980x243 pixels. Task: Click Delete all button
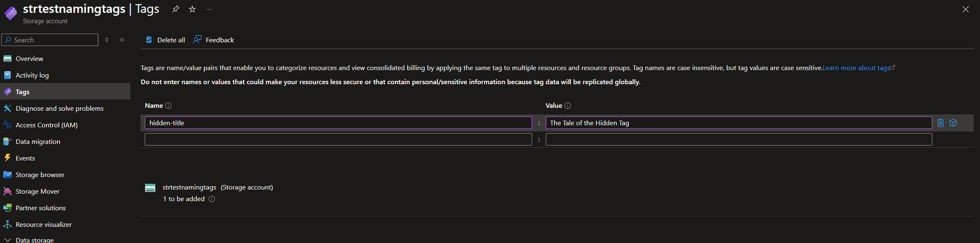(x=165, y=40)
